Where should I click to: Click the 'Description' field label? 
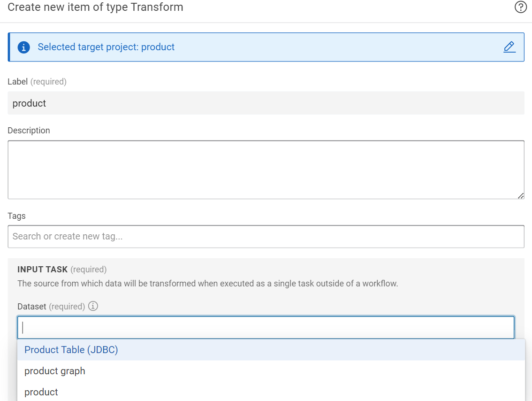(29, 131)
